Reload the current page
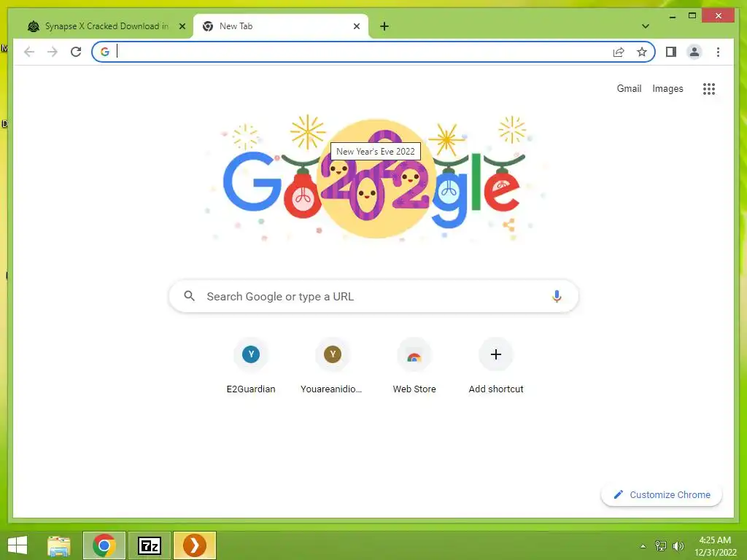This screenshot has width=747, height=560. tap(76, 52)
